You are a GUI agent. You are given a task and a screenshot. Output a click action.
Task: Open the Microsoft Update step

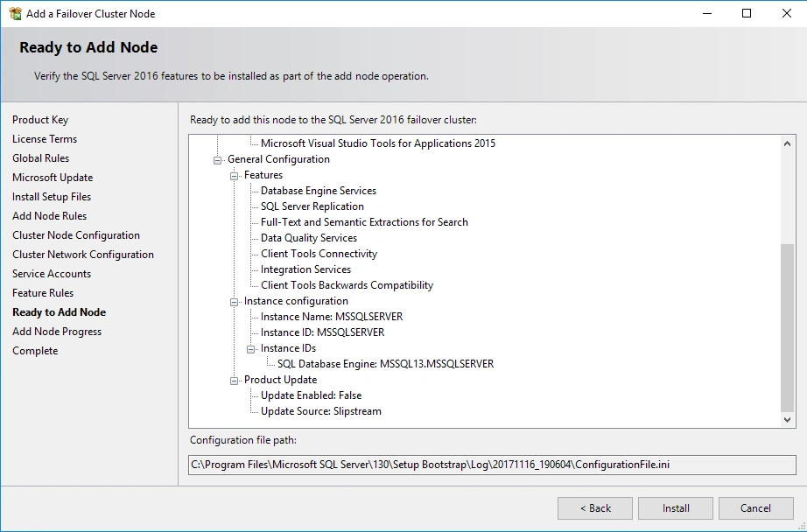[53, 178]
